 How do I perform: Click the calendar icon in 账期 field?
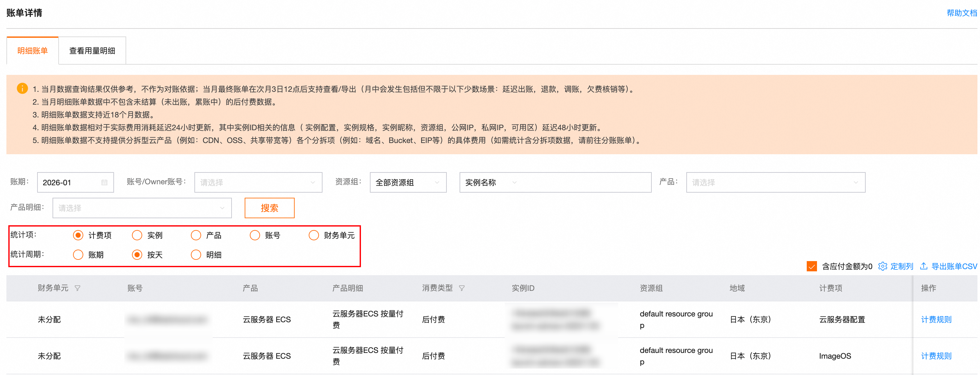[104, 183]
